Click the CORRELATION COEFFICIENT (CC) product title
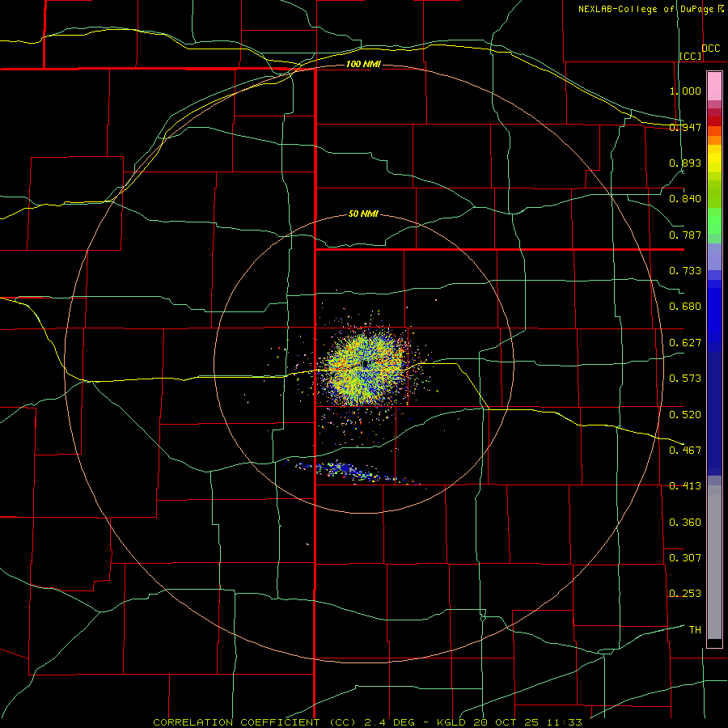728x728 pixels. click(x=255, y=722)
